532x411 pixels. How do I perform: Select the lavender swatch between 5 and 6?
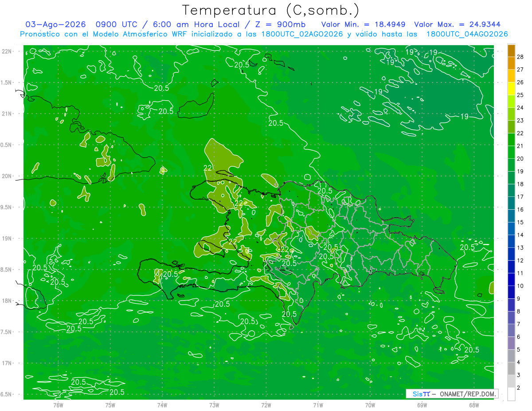pyautogui.click(x=511, y=343)
